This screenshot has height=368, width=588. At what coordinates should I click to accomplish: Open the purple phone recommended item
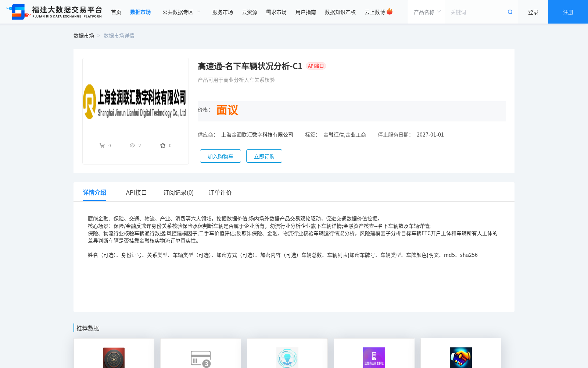pos(374,357)
